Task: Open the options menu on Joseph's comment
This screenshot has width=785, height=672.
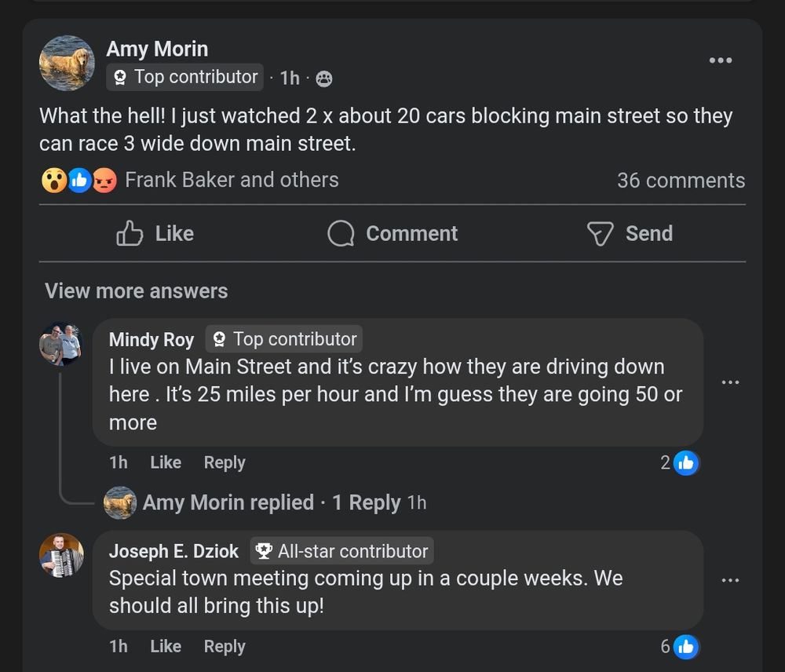Action: tap(731, 581)
